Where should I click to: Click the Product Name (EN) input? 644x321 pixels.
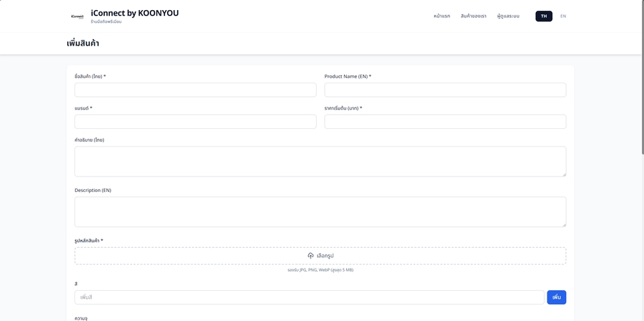pyautogui.click(x=445, y=90)
